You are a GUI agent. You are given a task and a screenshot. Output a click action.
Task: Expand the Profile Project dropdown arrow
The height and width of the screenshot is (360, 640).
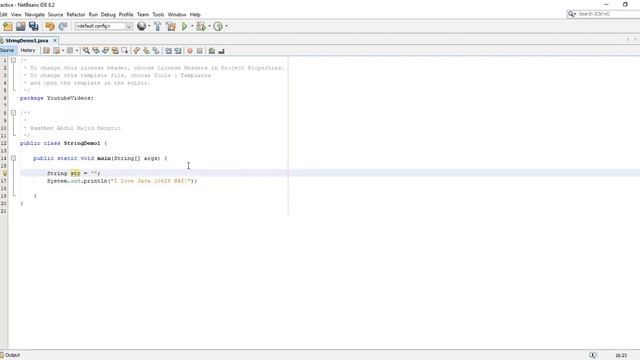pos(227,26)
